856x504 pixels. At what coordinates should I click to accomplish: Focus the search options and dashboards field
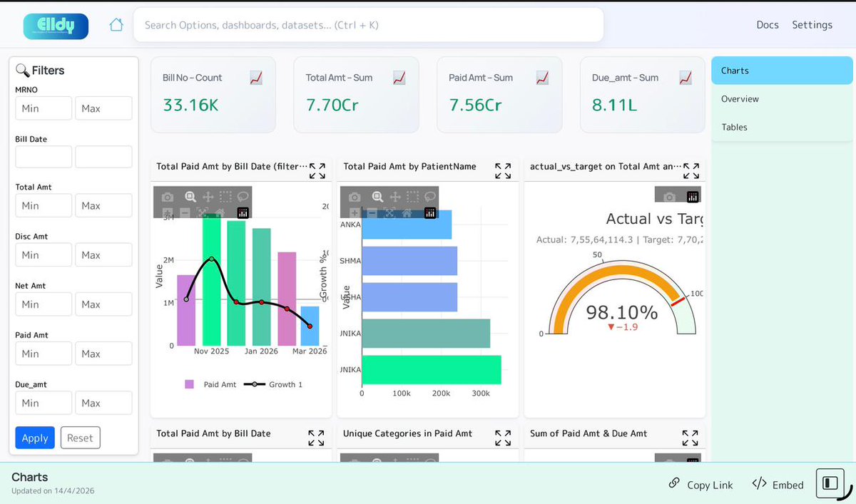(x=368, y=25)
